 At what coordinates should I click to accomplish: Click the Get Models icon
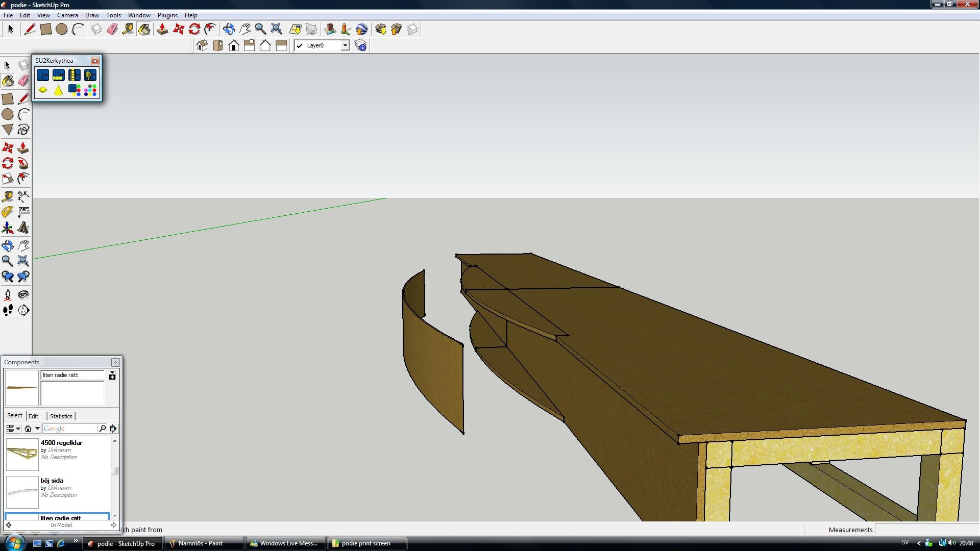(381, 29)
